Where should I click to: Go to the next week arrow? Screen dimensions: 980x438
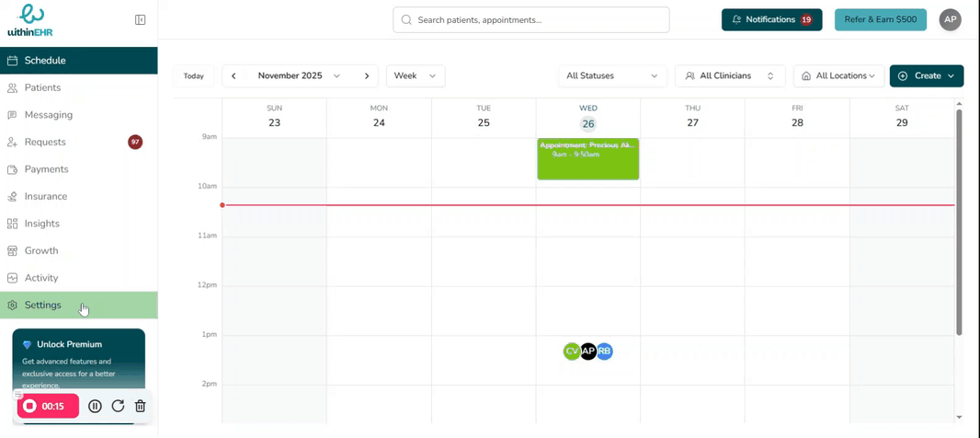coord(367,75)
